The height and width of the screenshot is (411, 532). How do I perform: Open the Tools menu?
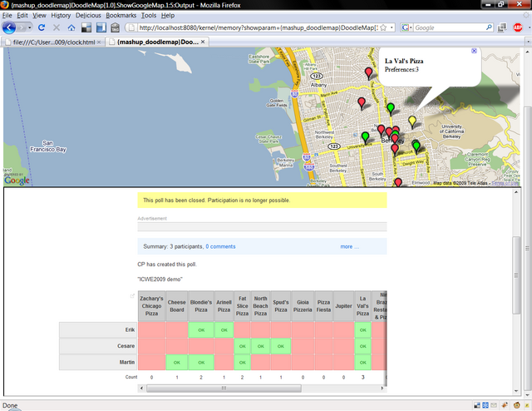point(149,15)
